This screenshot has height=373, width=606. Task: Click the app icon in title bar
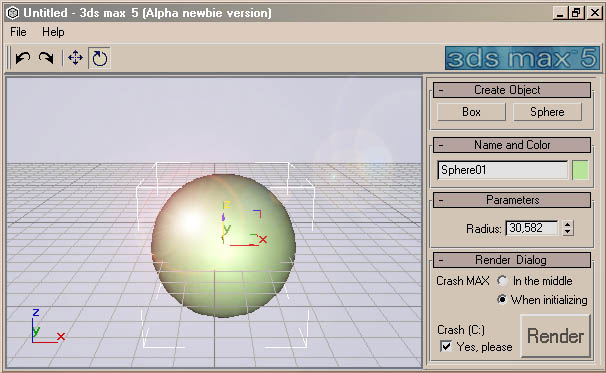(x=13, y=13)
